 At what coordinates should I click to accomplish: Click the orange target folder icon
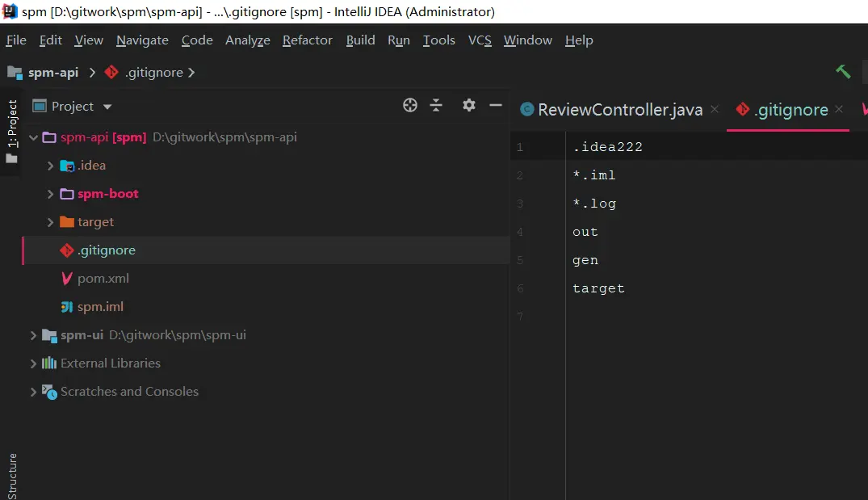coord(67,222)
